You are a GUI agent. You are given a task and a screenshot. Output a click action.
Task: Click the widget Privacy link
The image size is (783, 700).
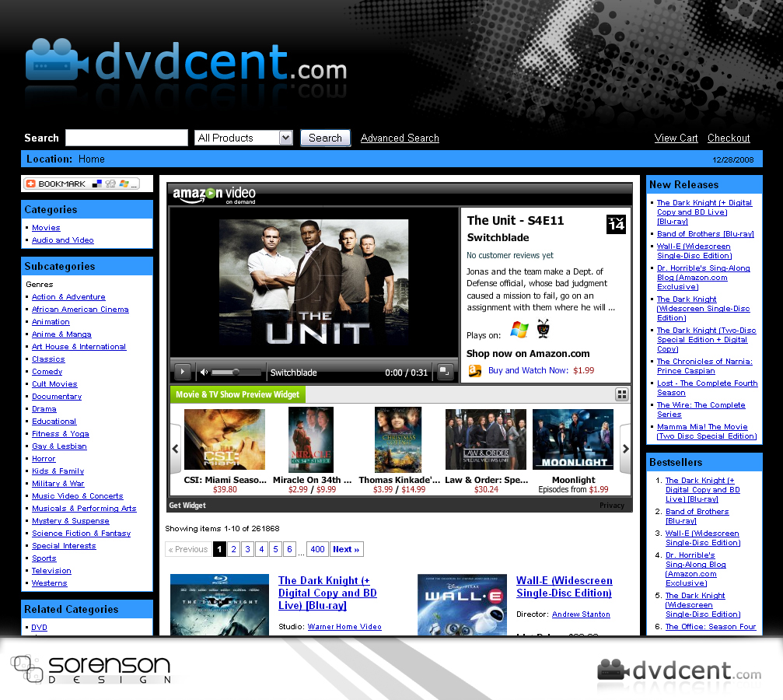[x=612, y=505]
